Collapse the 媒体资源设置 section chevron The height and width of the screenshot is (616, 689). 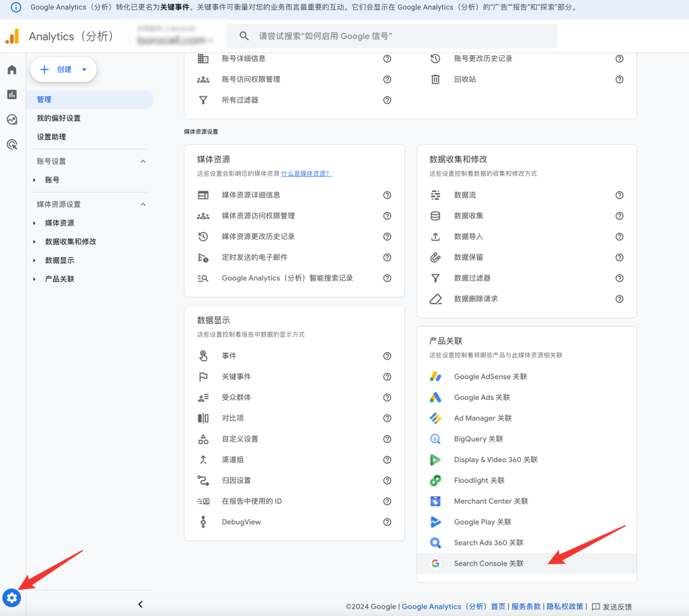143,205
